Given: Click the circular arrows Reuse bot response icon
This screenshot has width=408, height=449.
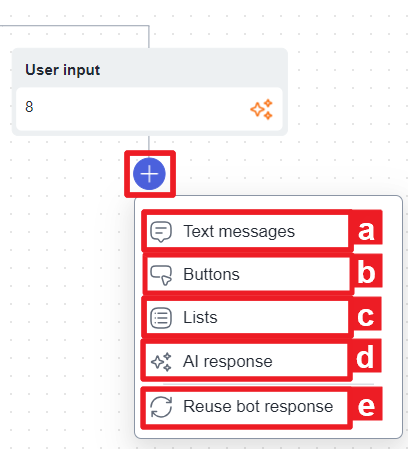Looking at the screenshot, I should click(x=161, y=407).
